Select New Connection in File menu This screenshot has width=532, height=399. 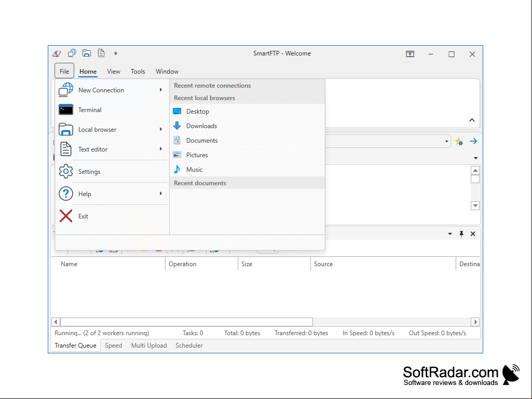pos(111,90)
